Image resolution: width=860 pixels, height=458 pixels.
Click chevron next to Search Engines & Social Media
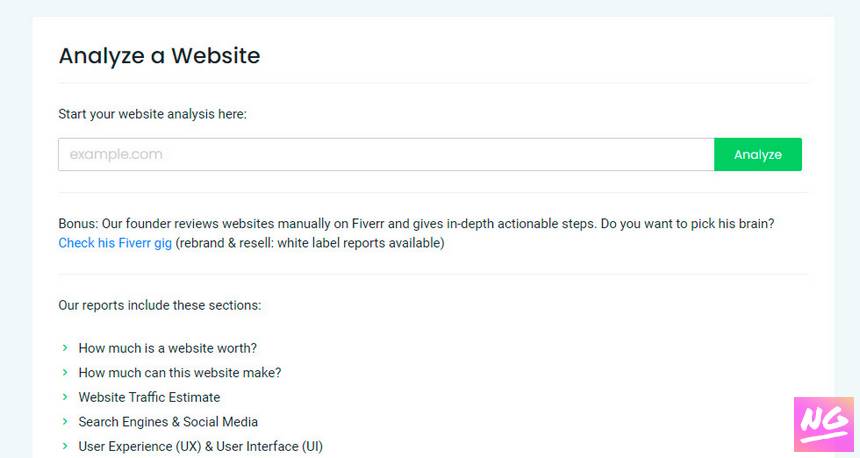(x=65, y=421)
